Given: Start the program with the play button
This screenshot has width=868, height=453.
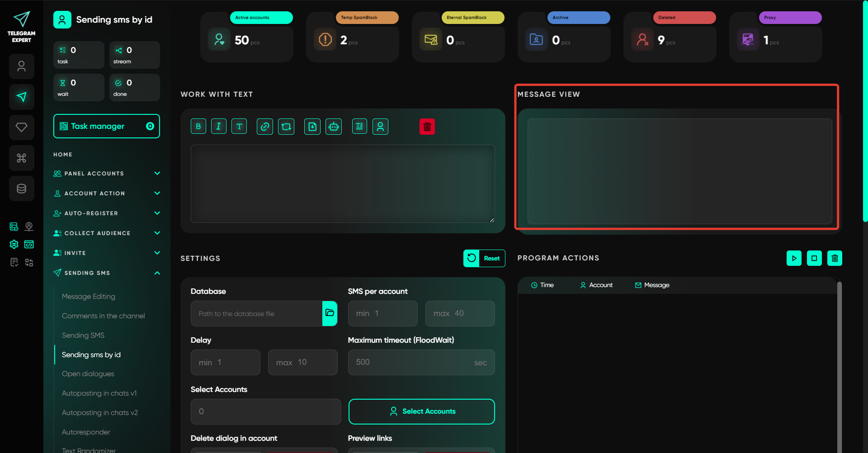Looking at the screenshot, I should [794, 258].
